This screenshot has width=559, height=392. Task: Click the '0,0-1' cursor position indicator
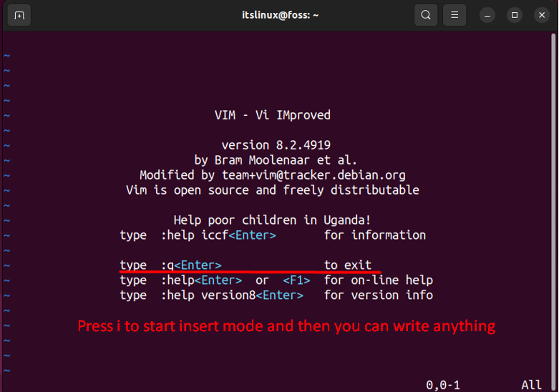[443, 385]
